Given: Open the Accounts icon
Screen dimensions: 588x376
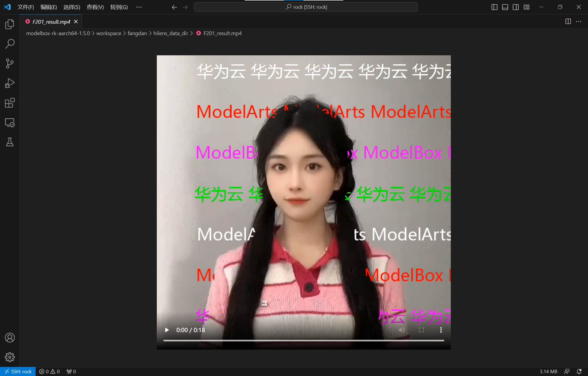Looking at the screenshot, I should [10, 338].
